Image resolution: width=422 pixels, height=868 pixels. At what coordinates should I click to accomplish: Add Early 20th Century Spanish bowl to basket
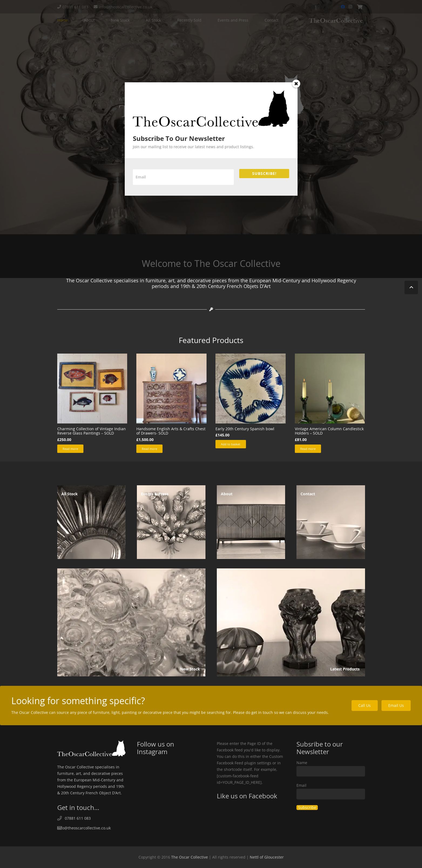click(x=231, y=444)
